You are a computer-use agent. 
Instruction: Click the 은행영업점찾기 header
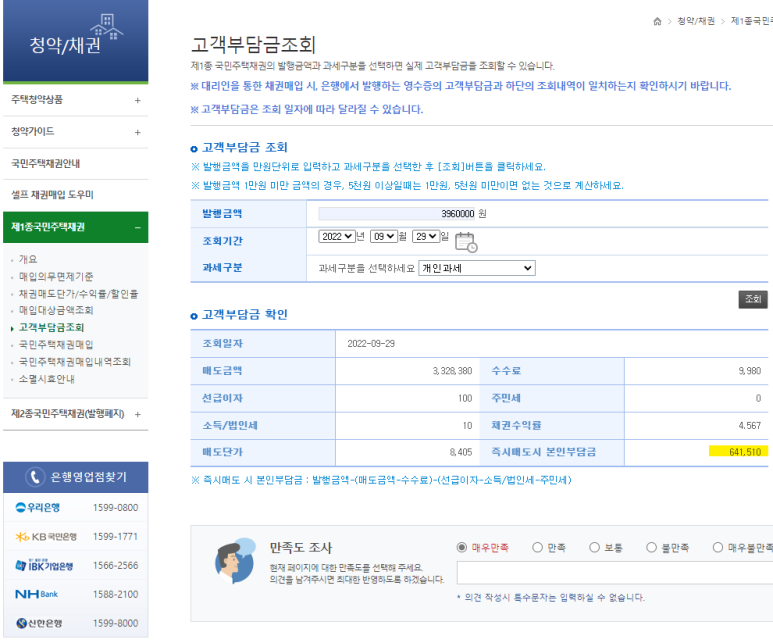pyautogui.click(x=75, y=477)
